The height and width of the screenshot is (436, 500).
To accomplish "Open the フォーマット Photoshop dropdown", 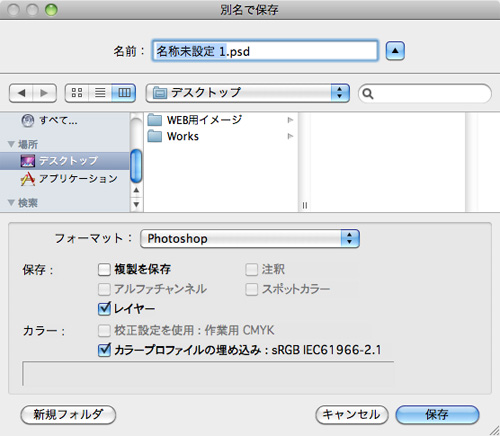I will coord(250,239).
